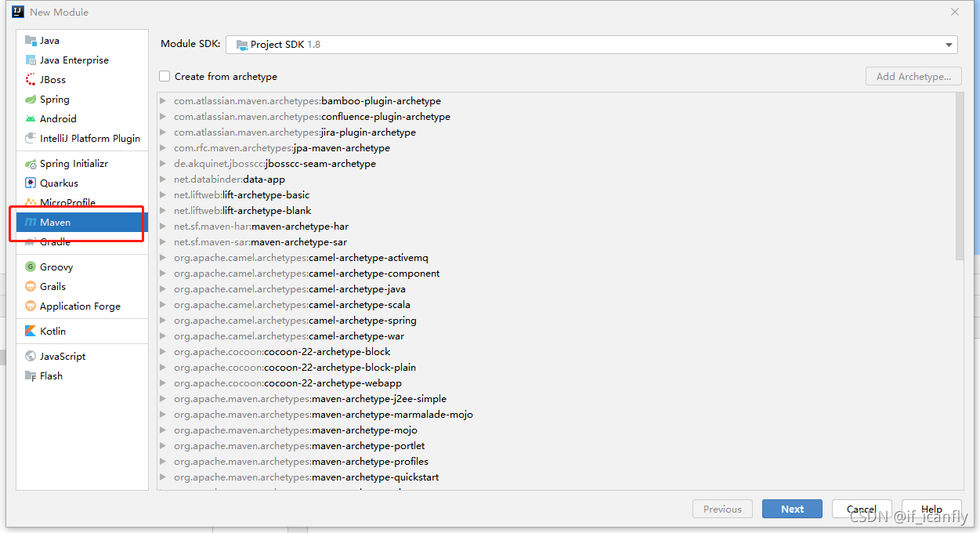Select Android module type
Image resolution: width=980 pixels, height=533 pixels.
(x=82, y=119)
